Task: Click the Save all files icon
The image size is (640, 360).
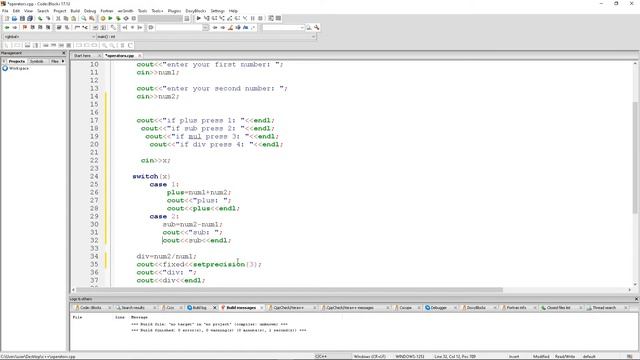Action: (30, 18)
